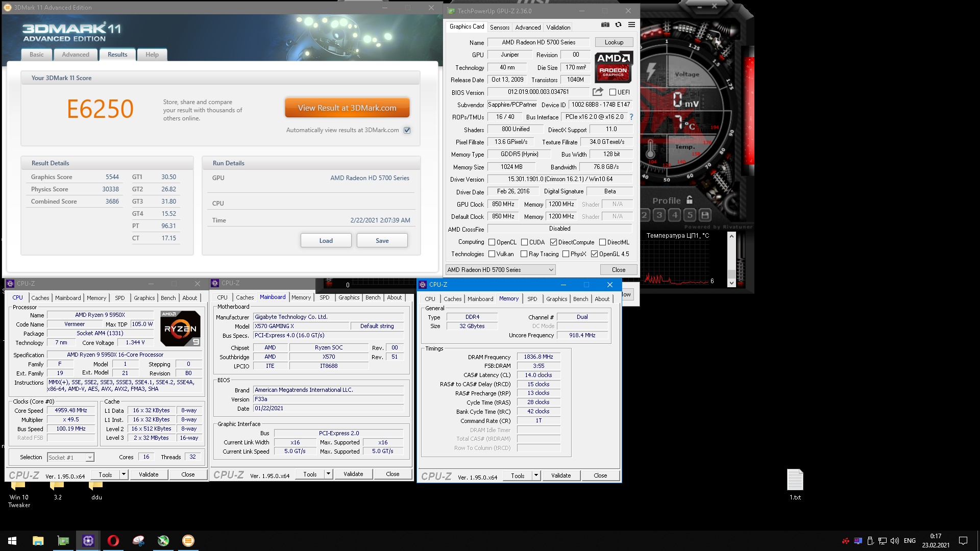Open the GPU-Z hamburger menu
Viewport: 980px width, 551px height.
click(x=631, y=24)
